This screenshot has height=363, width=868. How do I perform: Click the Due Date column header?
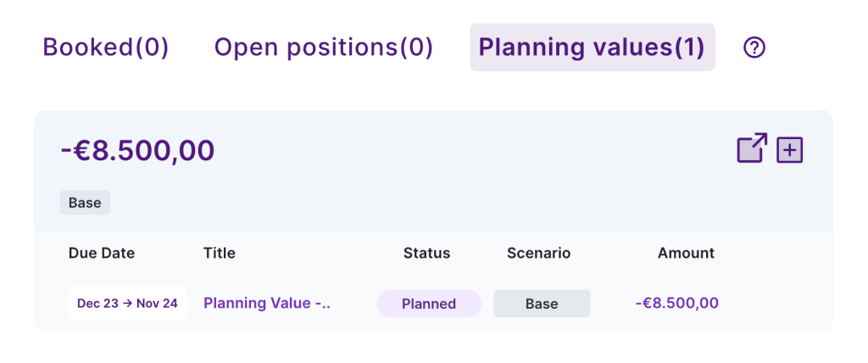click(x=102, y=253)
